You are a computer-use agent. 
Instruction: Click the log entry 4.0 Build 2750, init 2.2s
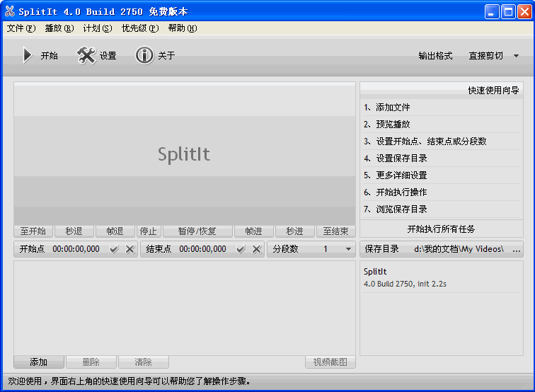[x=405, y=284]
